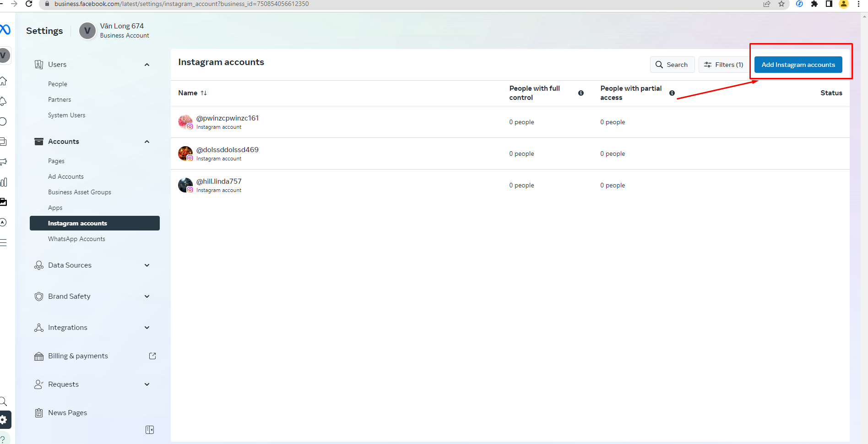Click the browser profile avatar icon
The height and width of the screenshot is (444, 868).
(843, 4)
